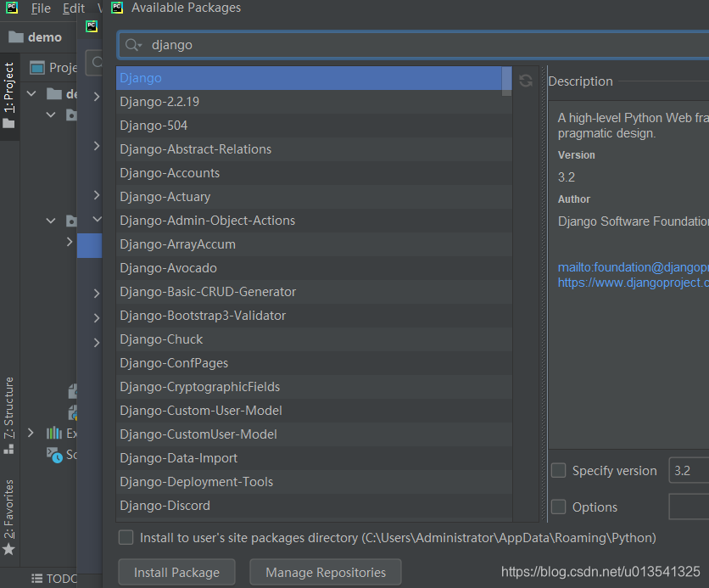
Task: Click the reload package list icon
Action: 526,81
